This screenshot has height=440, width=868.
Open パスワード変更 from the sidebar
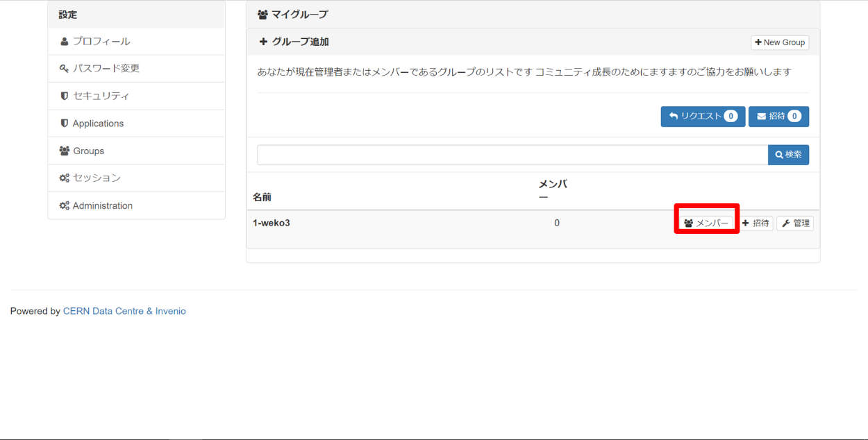(106, 69)
